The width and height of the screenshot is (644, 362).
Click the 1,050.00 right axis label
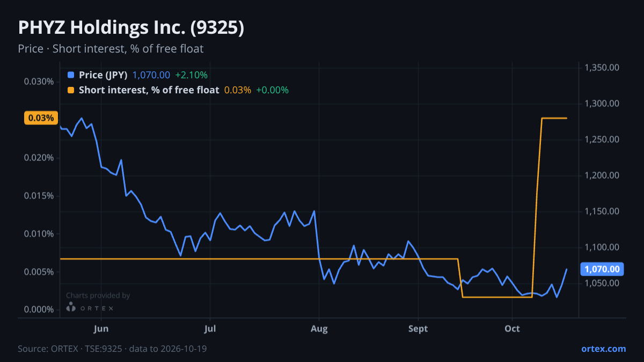click(602, 283)
